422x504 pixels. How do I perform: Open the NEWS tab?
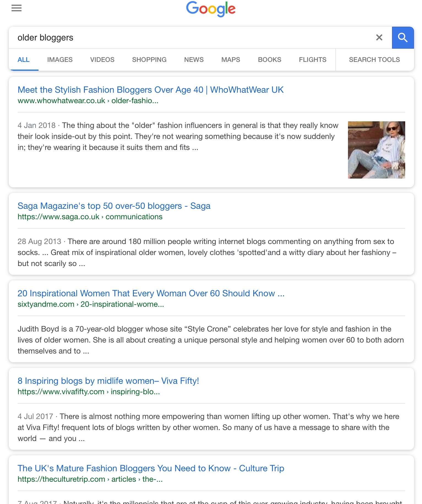pyautogui.click(x=194, y=60)
